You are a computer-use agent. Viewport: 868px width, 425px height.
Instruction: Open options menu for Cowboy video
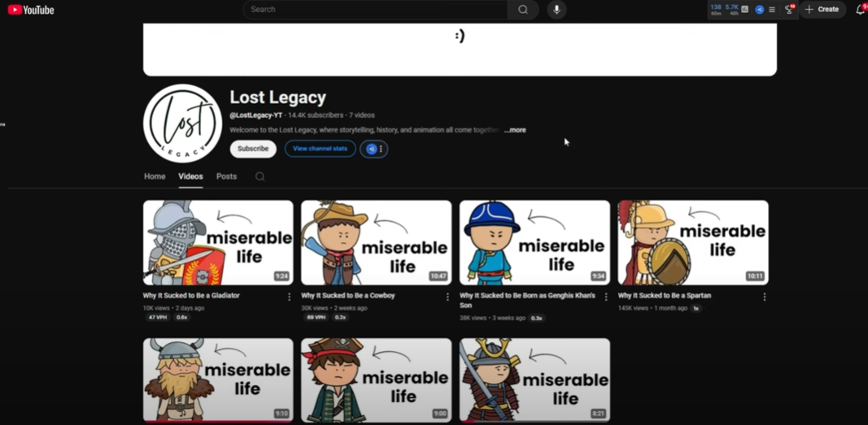[x=447, y=297]
